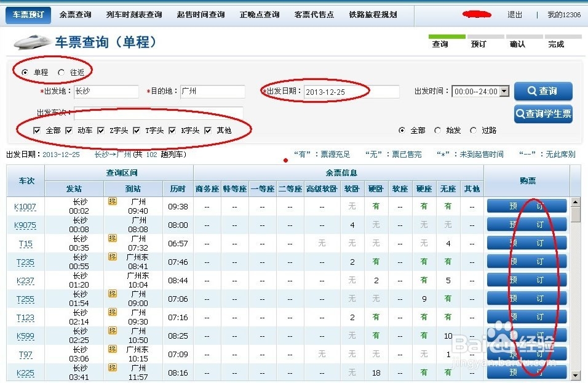The width and height of the screenshot is (588, 383).
Task: Switch to the 余票查询 tab
Action: 75,14
